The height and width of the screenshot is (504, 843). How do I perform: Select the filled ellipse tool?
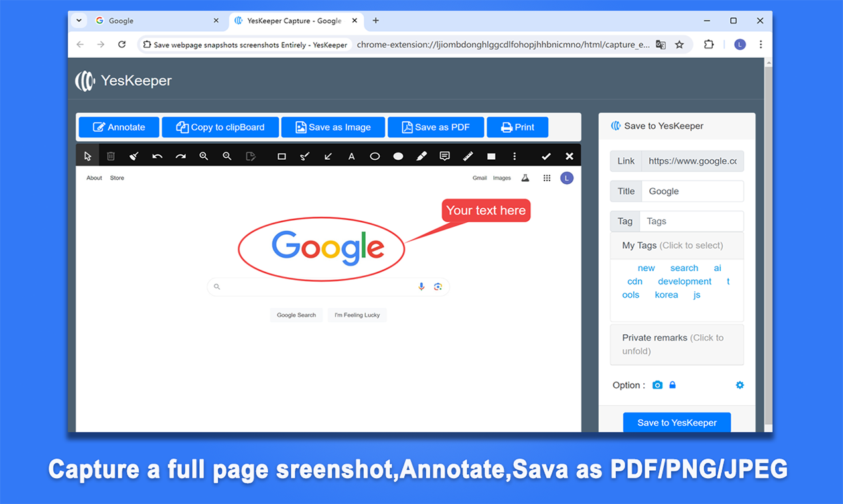tap(398, 157)
